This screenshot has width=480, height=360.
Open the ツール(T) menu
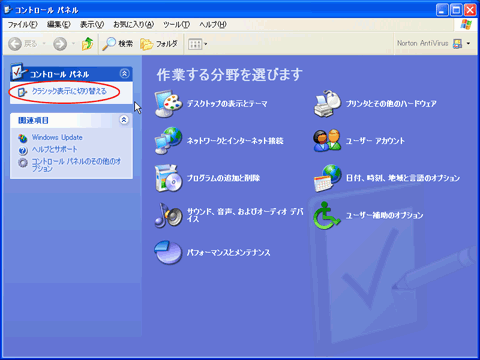176,24
